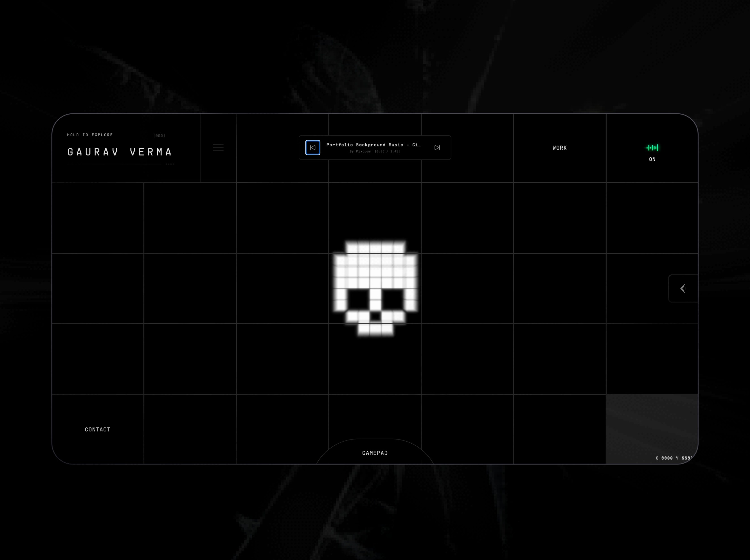Toggle the sound ON label
Viewport: 750px width, 560px height.
pyautogui.click(x=652, y=159)
